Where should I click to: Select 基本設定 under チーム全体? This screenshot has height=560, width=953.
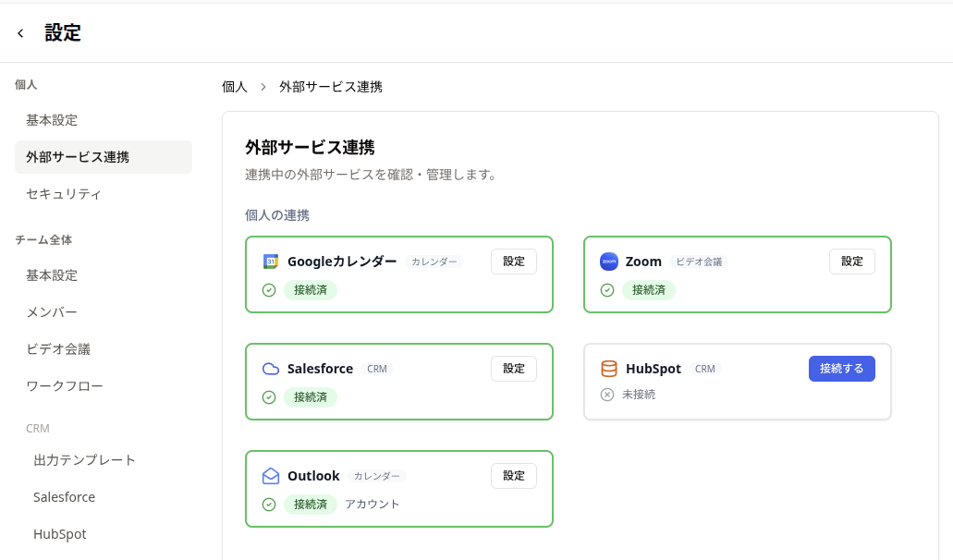pos(104,275)
